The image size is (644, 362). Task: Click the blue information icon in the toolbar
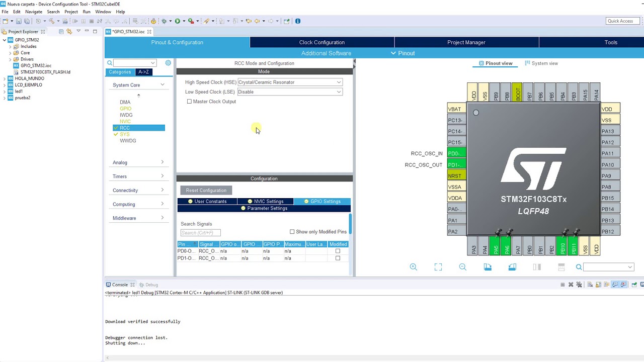[298, 21]
